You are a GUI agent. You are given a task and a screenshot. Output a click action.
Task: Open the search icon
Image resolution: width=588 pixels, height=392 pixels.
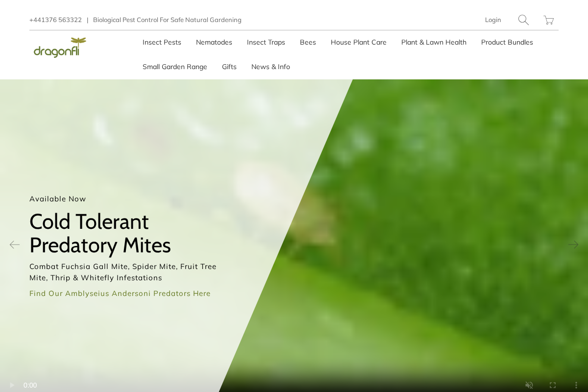[x=523, y=20]
